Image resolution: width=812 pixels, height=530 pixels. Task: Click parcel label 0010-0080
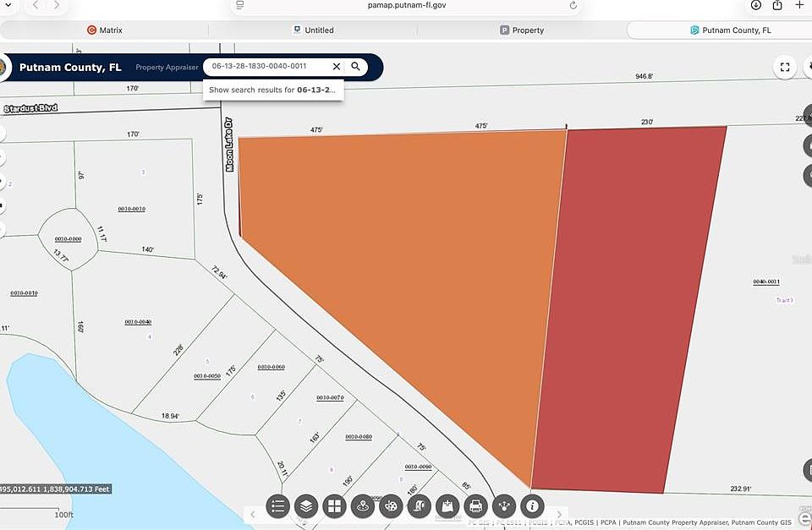coord(359,437)
